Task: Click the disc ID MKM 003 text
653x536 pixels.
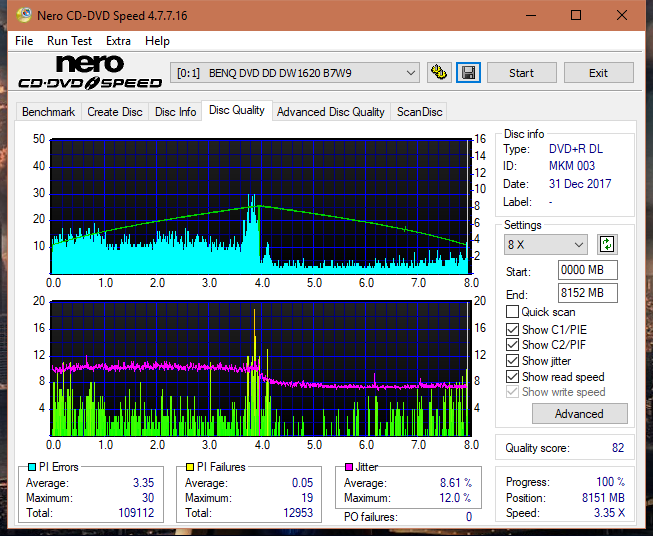Action: (x=572, y=166)
